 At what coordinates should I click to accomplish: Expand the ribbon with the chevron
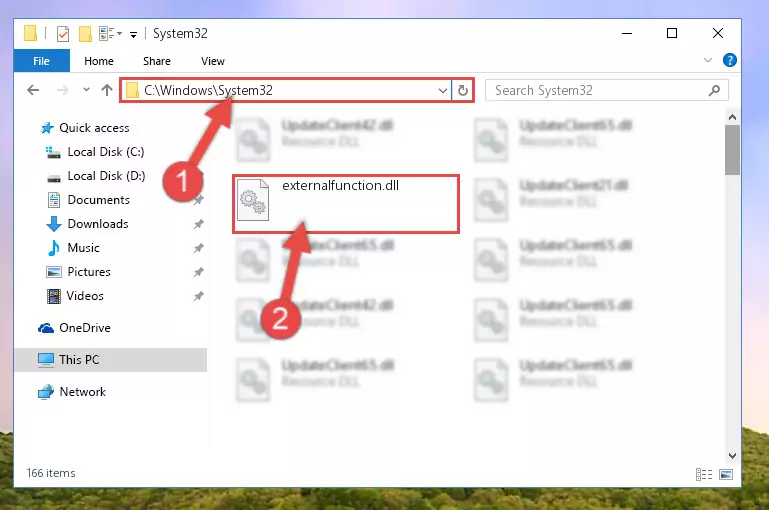(x=708, y=60)
